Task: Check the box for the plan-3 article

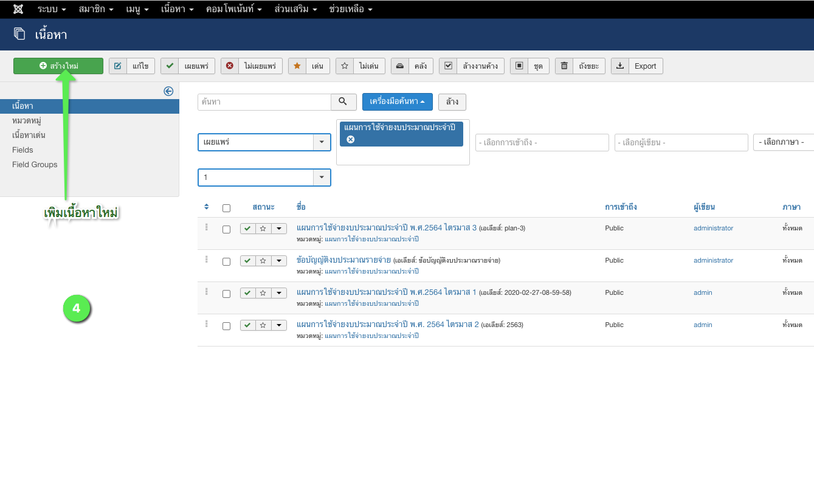Action: (226, 230)
